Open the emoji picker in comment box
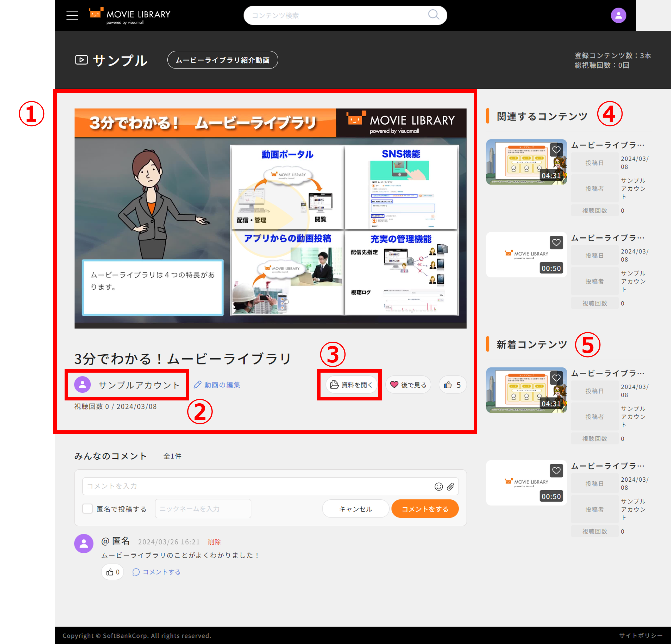Image resolution: width=671 pixels, height=644 pixels. point(438,486)
